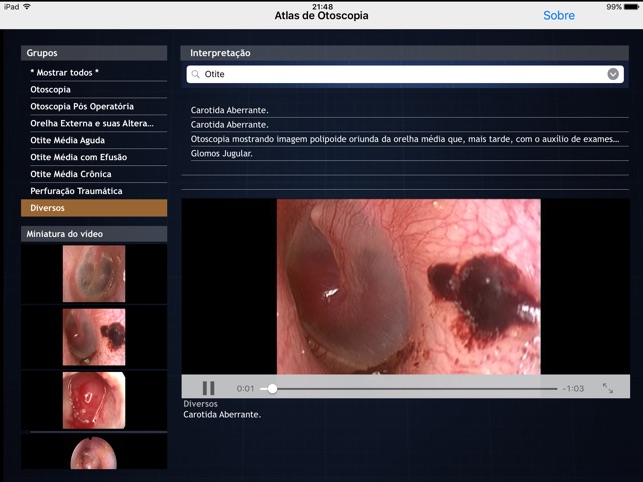Viewport: 643px width, 482px height.
Task: Select Otite Média Crônica group
Action: (x=94, y=174)
